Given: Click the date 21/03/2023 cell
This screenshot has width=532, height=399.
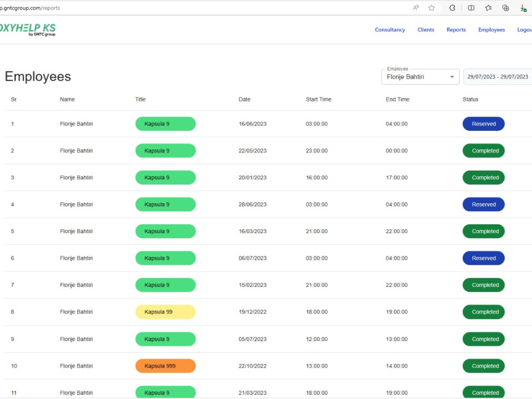Looking at the screenshot, I should [x=252, y=393].
